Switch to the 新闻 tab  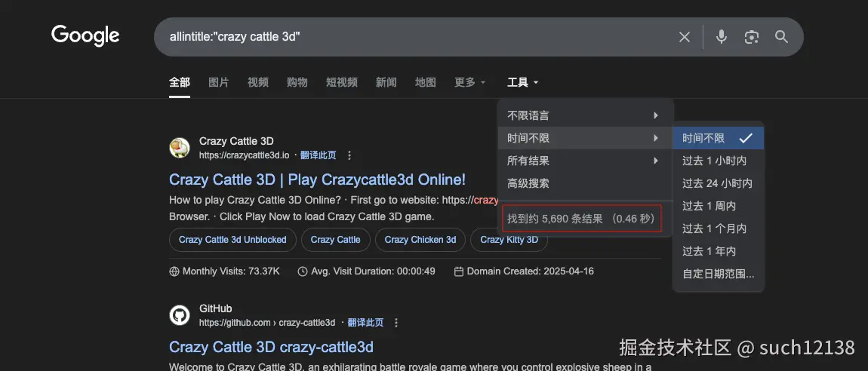(x=386, y=82)
